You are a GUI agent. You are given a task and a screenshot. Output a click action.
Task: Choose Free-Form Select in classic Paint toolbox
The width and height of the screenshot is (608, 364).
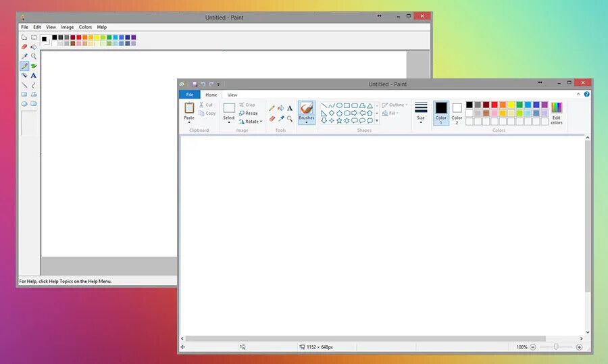[24, 37]
